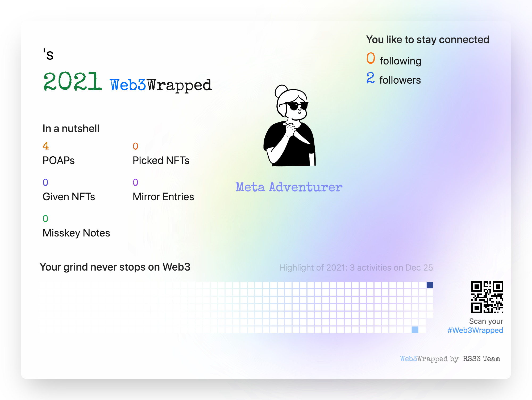532x400 pixels.
Task: Click the '2021' heading
Action: pyautogui.click(x=73, y=81)
